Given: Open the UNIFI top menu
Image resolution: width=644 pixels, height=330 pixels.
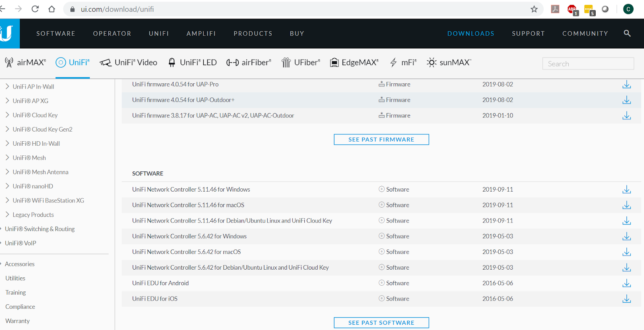Looking at the screenshot, I should 159,34.
